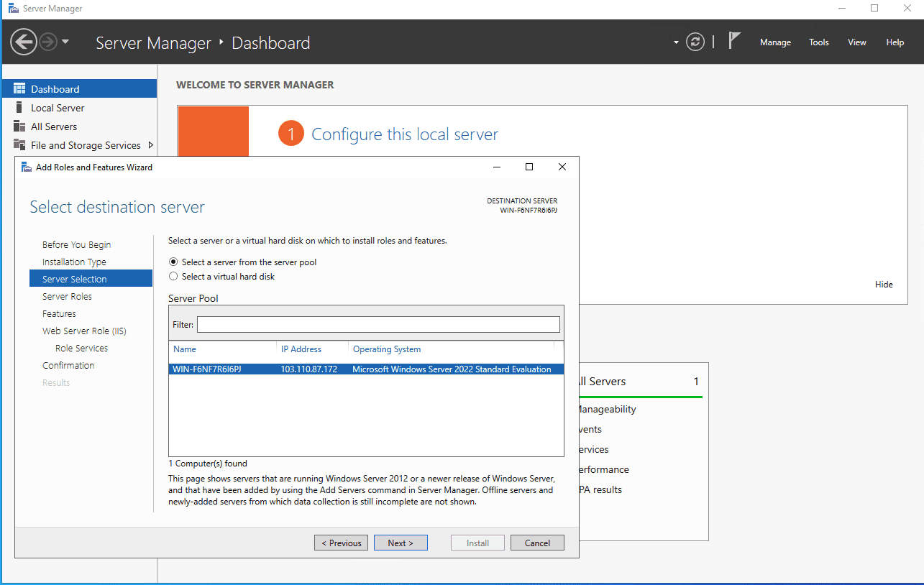Open dropdown arrow beside refresh icon

(x=676, y=42)
